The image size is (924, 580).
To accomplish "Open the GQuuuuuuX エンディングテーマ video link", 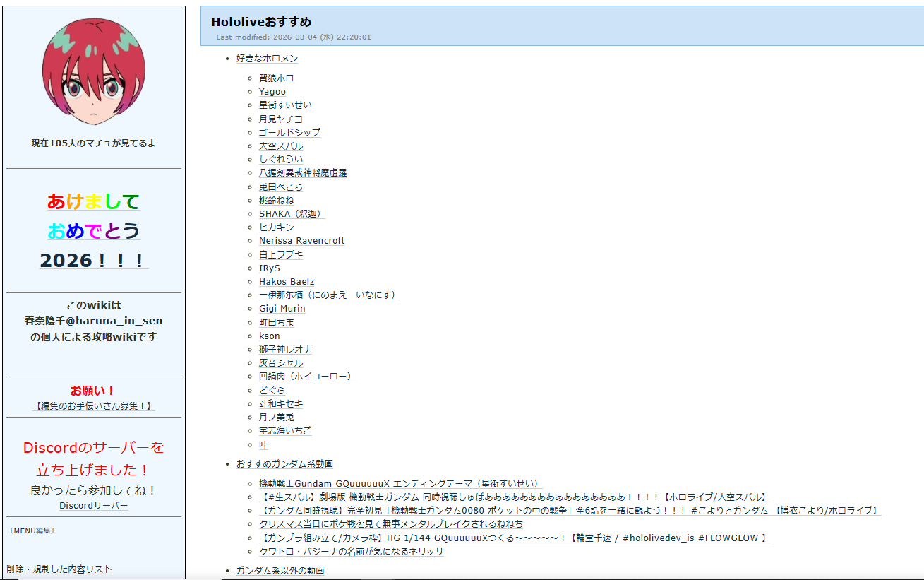I will click(x=400, y=484).
